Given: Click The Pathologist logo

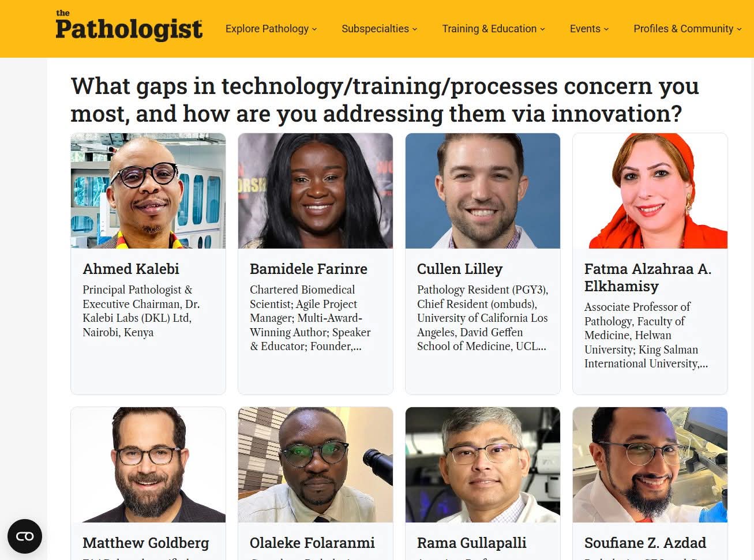Looking at the screenshot, I should (129, 27).
